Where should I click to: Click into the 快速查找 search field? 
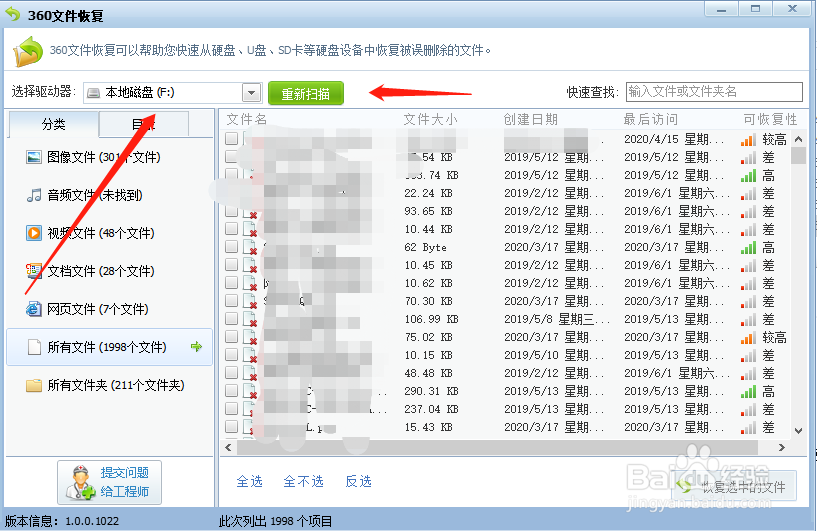[714, 92]
